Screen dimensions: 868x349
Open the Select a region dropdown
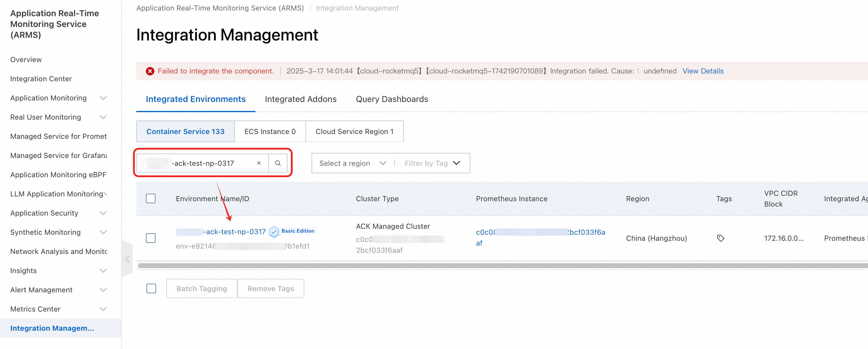tap(352, 163)
